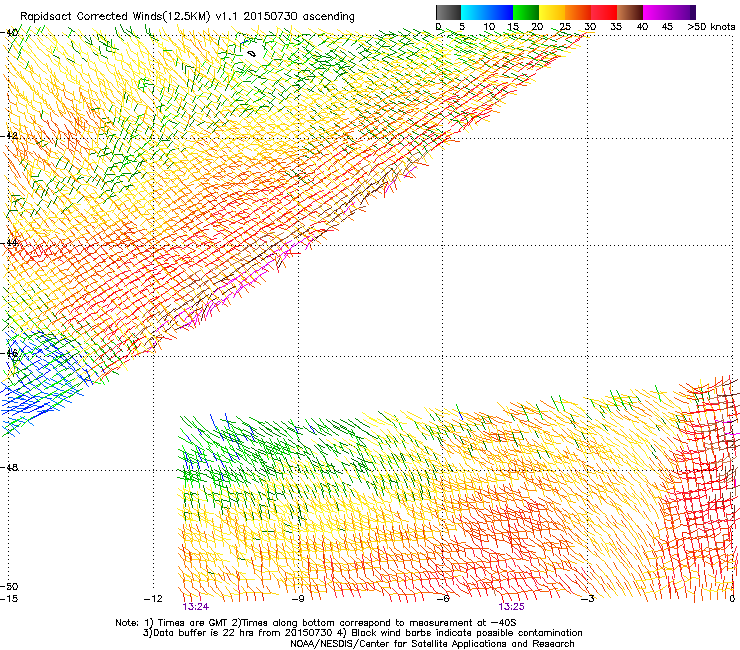740x650 pixels.
Task: Select the yellow 20-25 knots legend segment
Action: pos(552,12)
